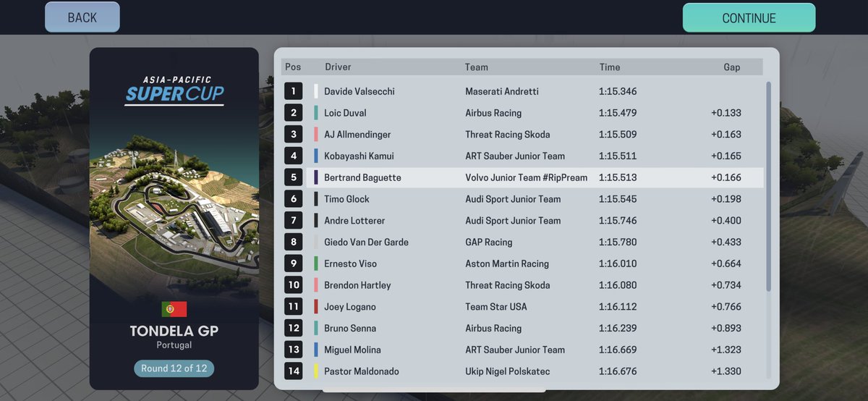Click driver name Bertrand Baguette
This screenshot has width=868, height=401.
pyautogui.click(x=362, y=178)
